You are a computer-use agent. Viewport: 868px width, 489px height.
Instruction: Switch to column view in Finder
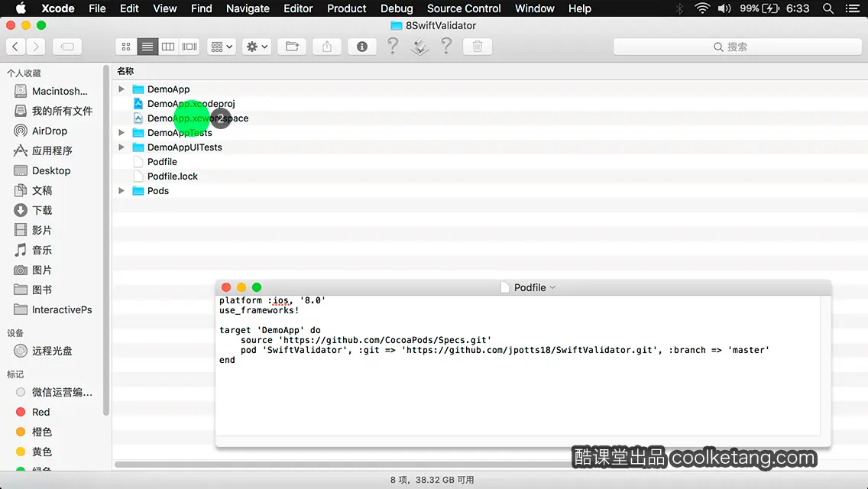click(x=168, y=47)
